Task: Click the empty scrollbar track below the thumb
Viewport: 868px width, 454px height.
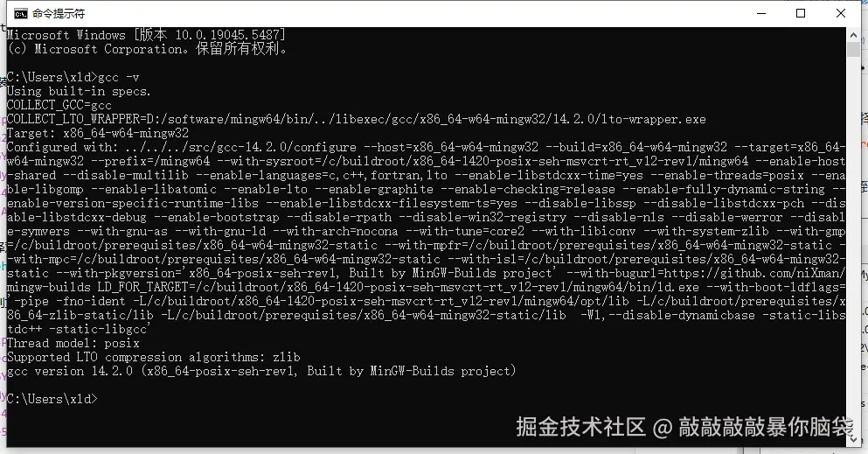Action: tap(853, 243)
